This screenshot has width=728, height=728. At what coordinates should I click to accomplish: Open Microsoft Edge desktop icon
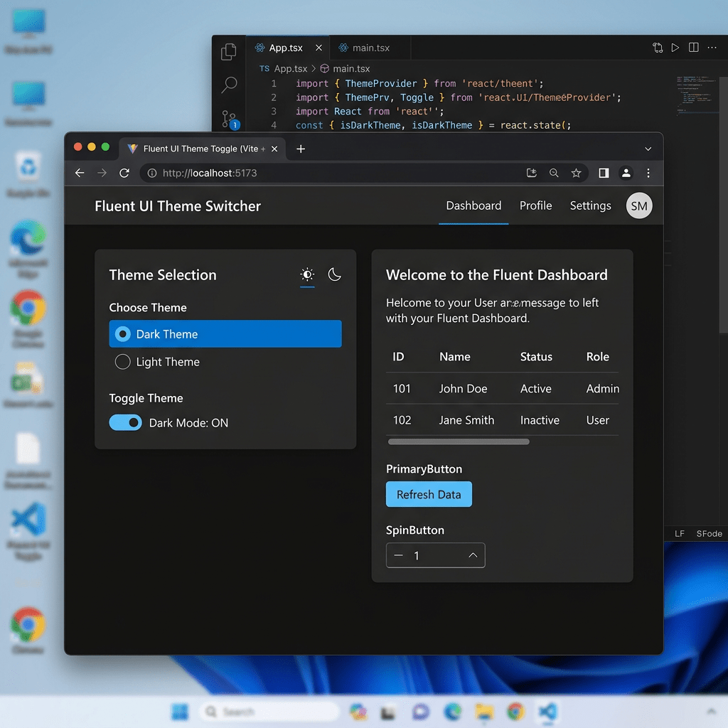click(x=28, y=248)
